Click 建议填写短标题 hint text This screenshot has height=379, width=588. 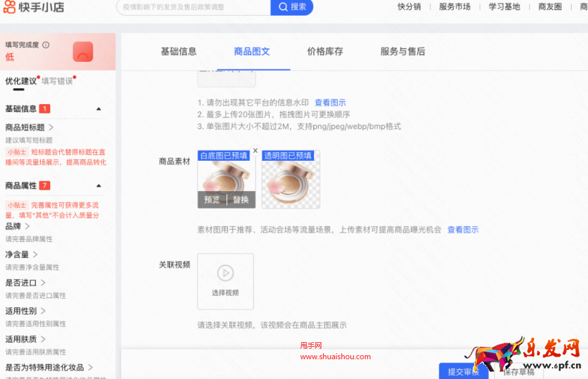(x=29, y=140)
